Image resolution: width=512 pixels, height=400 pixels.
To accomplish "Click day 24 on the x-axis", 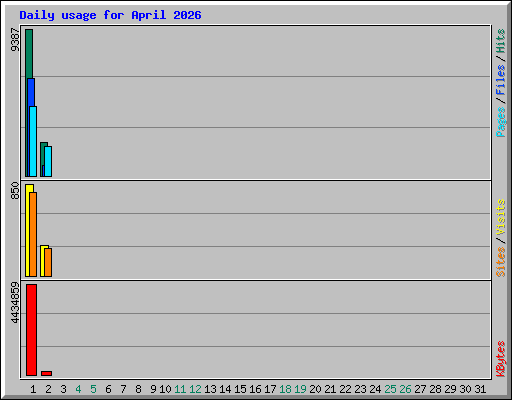I will (x=375, y=389).
